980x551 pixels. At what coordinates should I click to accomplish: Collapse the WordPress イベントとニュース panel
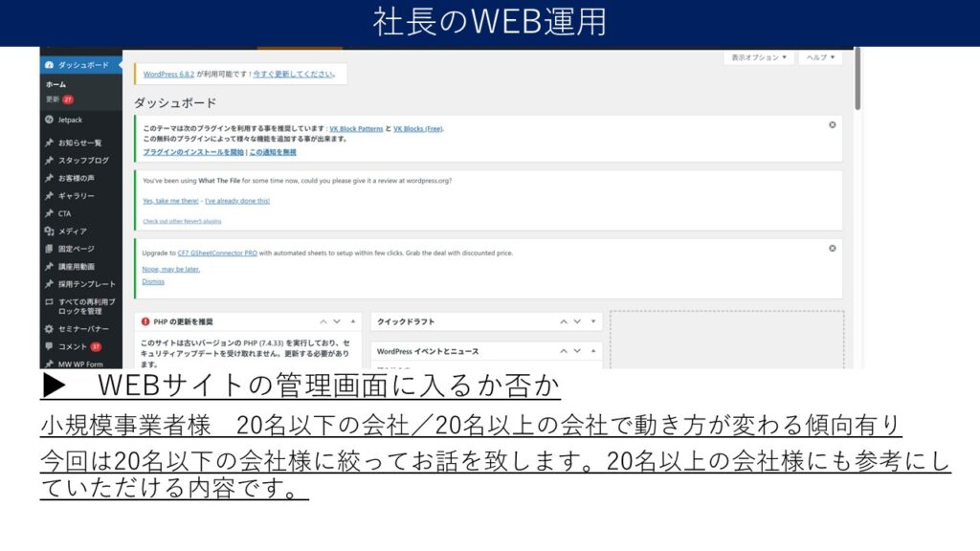[593, 351]
